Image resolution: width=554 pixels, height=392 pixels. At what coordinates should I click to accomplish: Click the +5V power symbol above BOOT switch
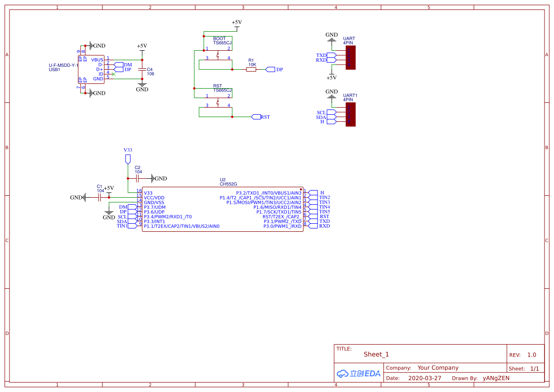(237, 25)
